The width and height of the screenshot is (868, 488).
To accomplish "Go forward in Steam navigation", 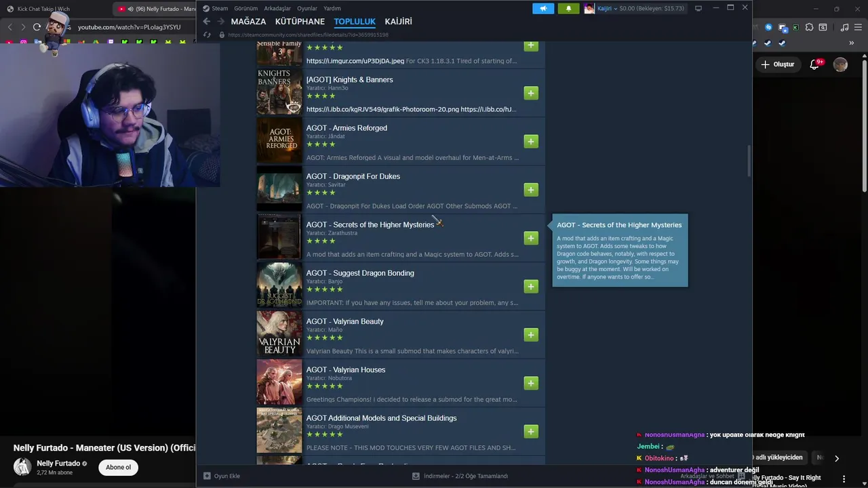I will (x=220, y=22).
